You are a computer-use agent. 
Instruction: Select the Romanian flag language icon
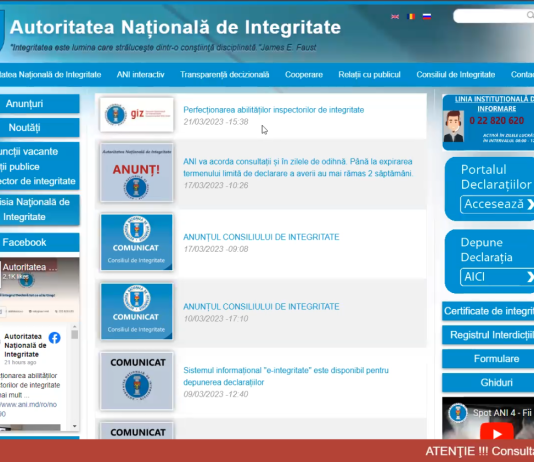[411, 16]
